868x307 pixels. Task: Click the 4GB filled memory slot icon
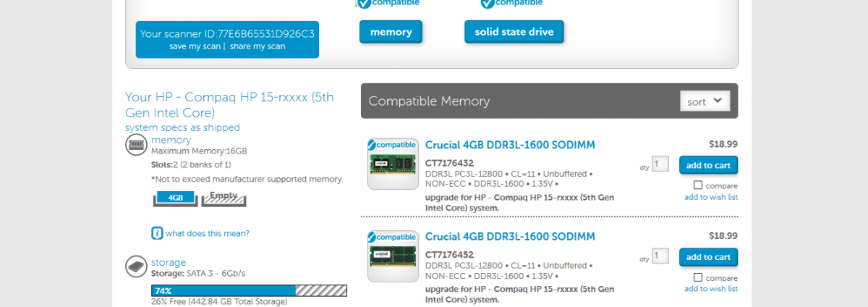175,198
